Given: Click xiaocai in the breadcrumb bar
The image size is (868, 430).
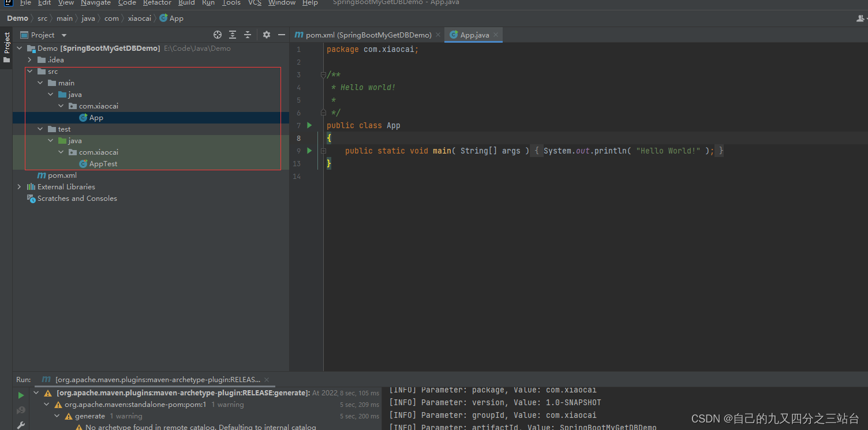Looking at the screenshot, I should click(140, 18).
